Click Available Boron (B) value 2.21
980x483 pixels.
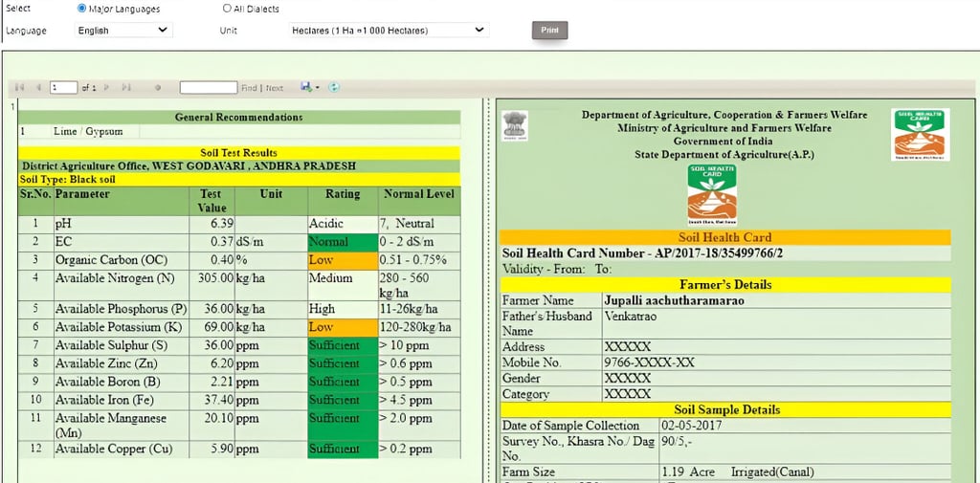tap(223, 382)
